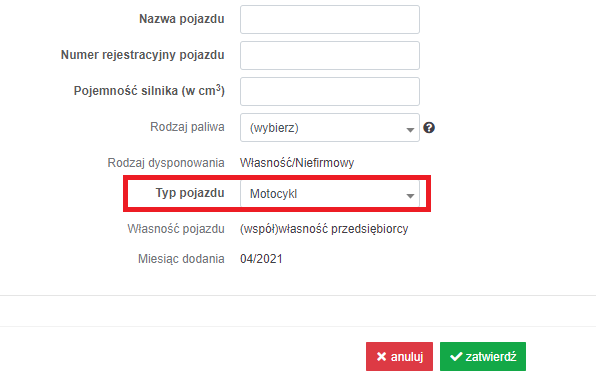
Task: Cancel with the red anuluj button
Action: (399, 356)
